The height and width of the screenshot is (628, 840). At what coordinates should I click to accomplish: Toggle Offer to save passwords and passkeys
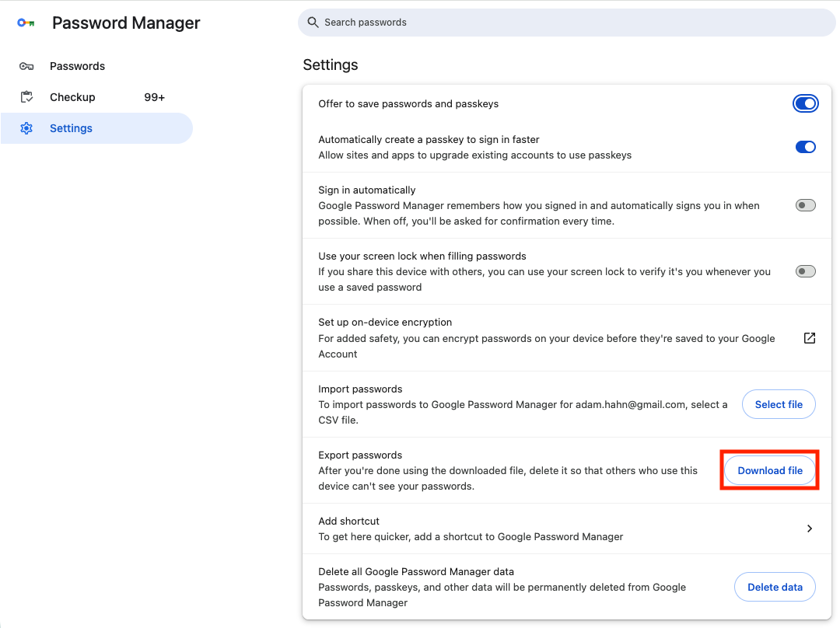pyautogui.click(x=805, y=103)
